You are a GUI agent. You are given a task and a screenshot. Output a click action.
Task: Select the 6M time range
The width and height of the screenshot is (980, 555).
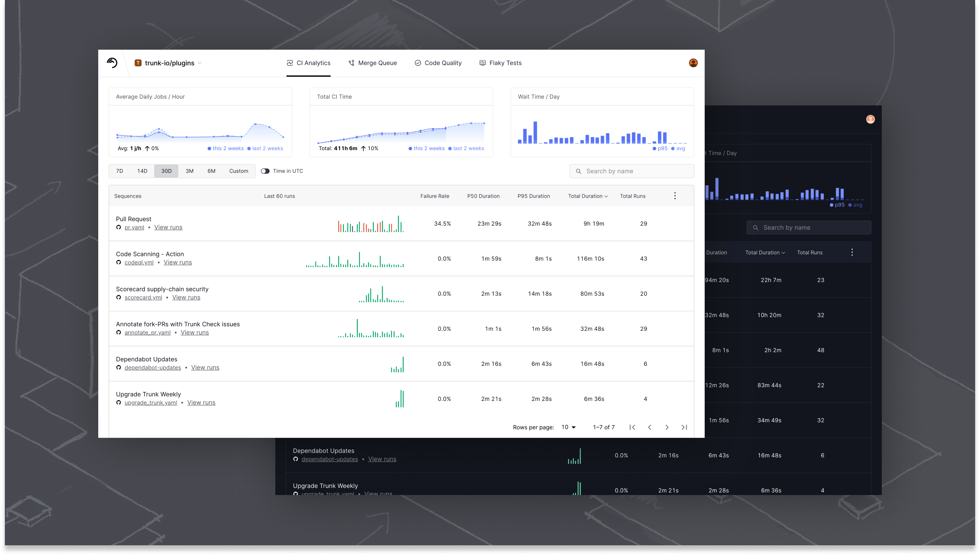click(x=211, y=171)
